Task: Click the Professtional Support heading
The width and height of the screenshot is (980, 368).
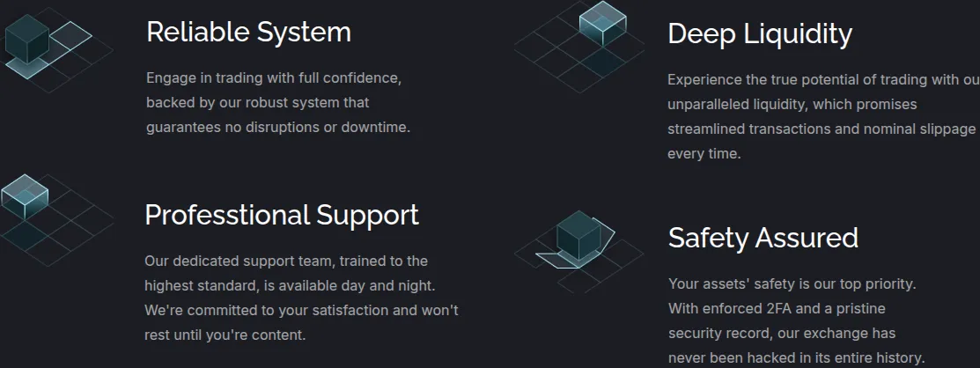Action: coord(282,215)
